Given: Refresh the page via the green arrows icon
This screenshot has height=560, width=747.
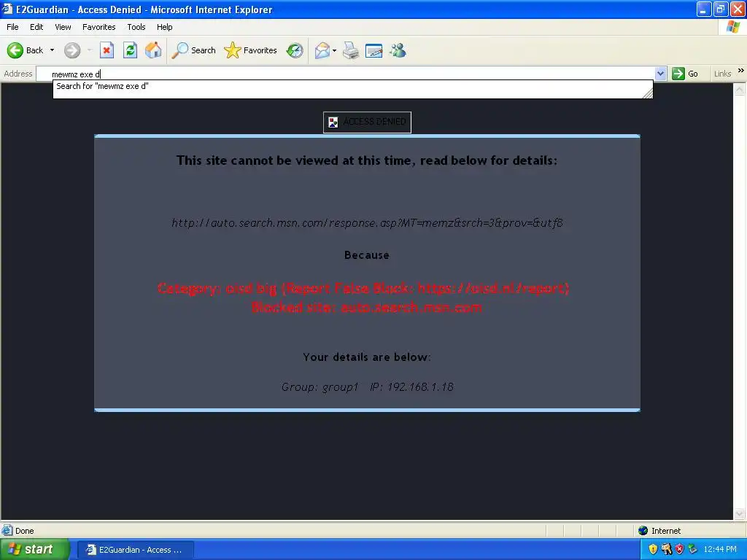Looking at the screenshot, I should point(130,50).
